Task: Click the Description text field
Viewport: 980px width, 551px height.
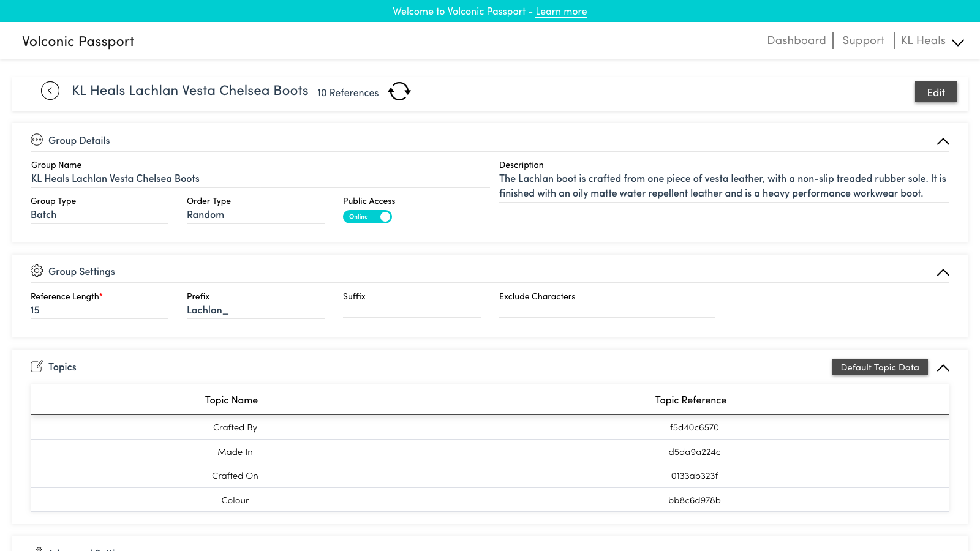Action: [x=724, y=186]
